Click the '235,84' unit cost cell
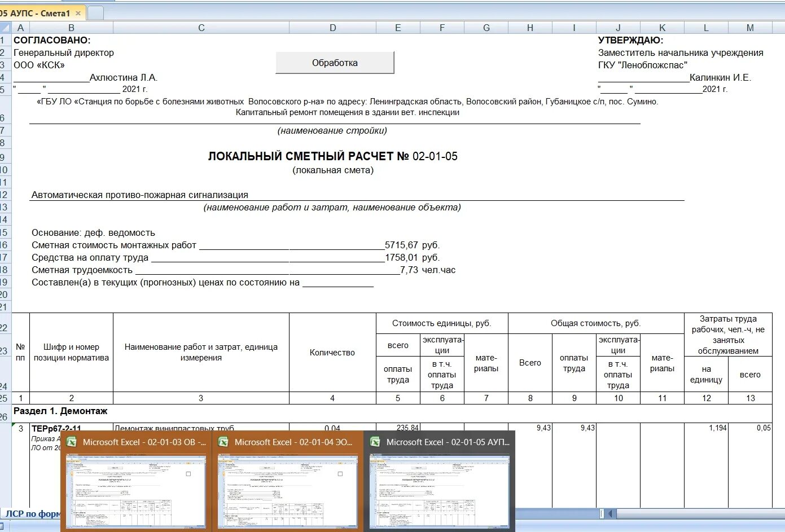This screenshot has width=785, height=532. 407,428
